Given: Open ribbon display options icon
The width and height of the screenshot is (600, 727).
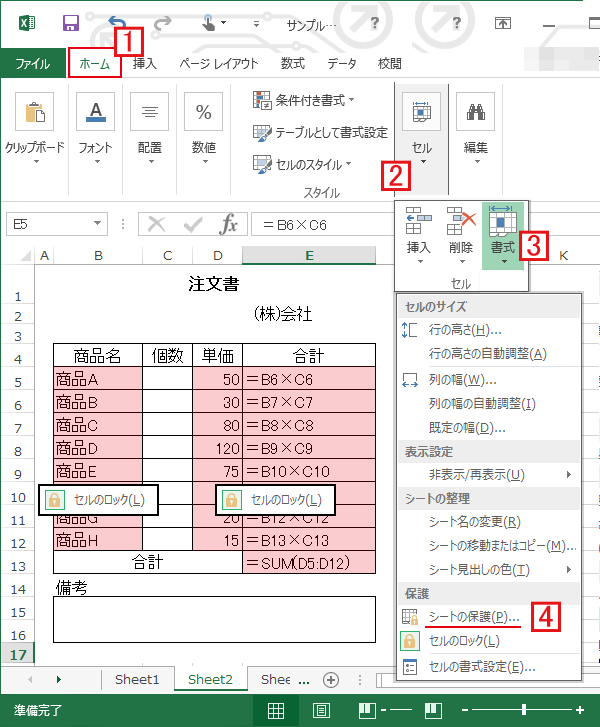Looking at the screenshot, I should 503,23.
